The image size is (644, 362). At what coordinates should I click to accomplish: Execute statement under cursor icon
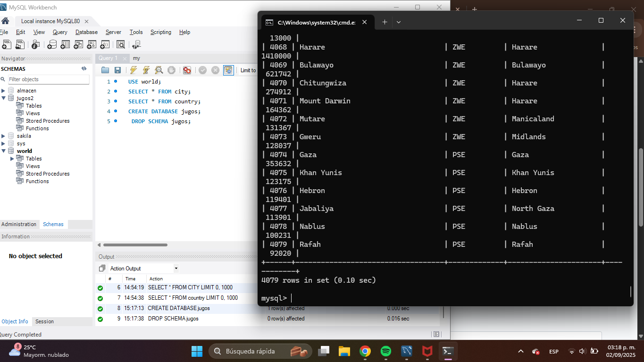click(146, 70)
